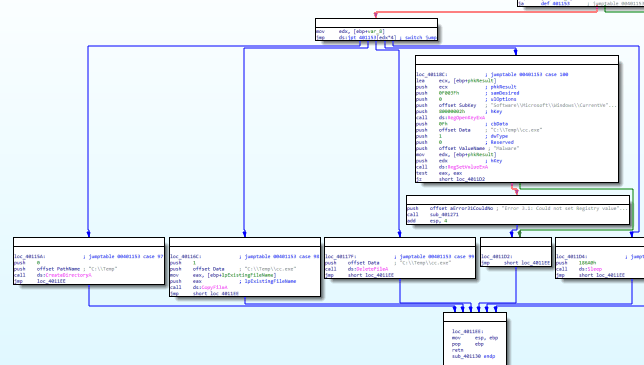Click the title bar of the case 97 node
The width and height of the screenshot is (644, 365).
(89, 241)
